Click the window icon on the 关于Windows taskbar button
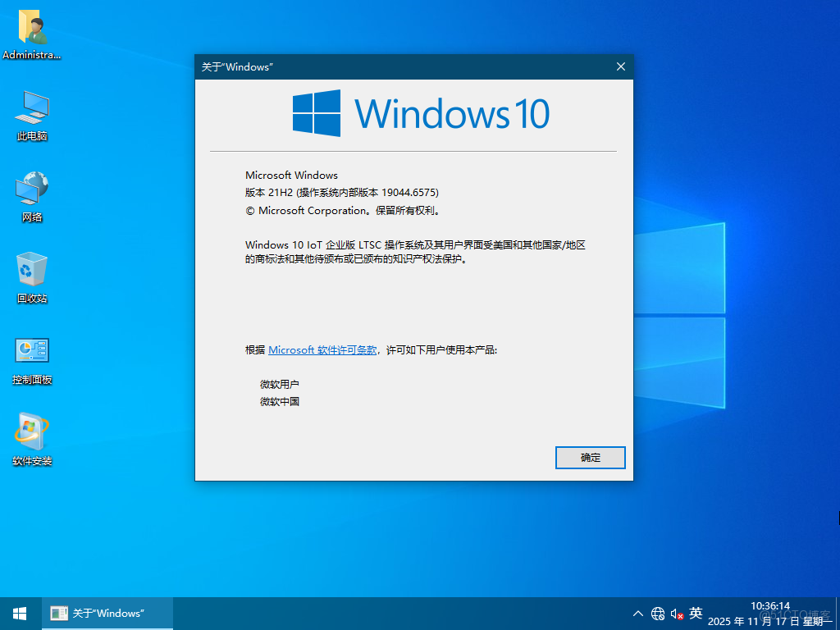Viewport: 840px width, 630px height. point(58,613)
